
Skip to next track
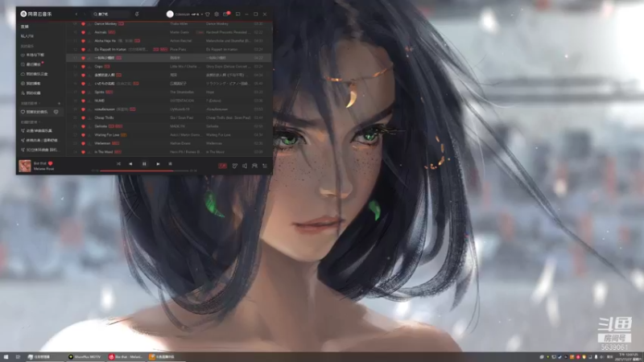click(x=158, y=164)
